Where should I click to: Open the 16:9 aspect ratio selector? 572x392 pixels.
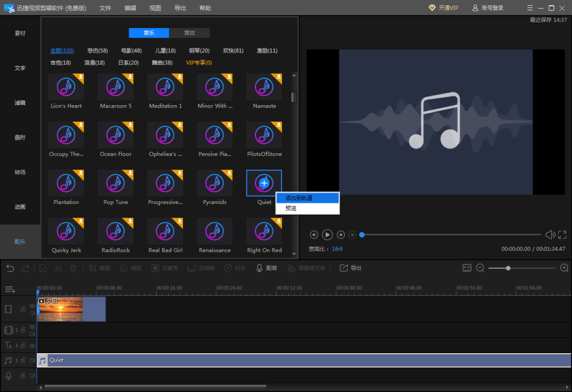click(x=337, y=249)
